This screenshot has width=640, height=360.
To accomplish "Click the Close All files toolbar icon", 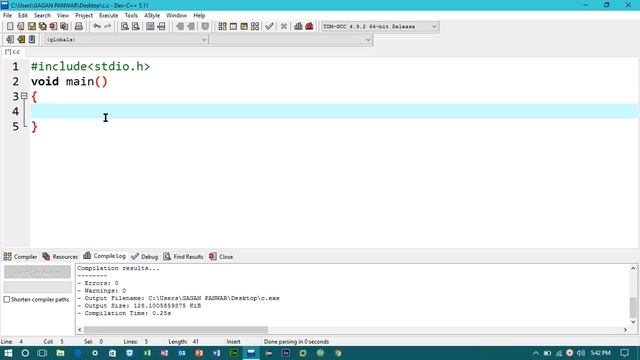I will coord(64,27).
